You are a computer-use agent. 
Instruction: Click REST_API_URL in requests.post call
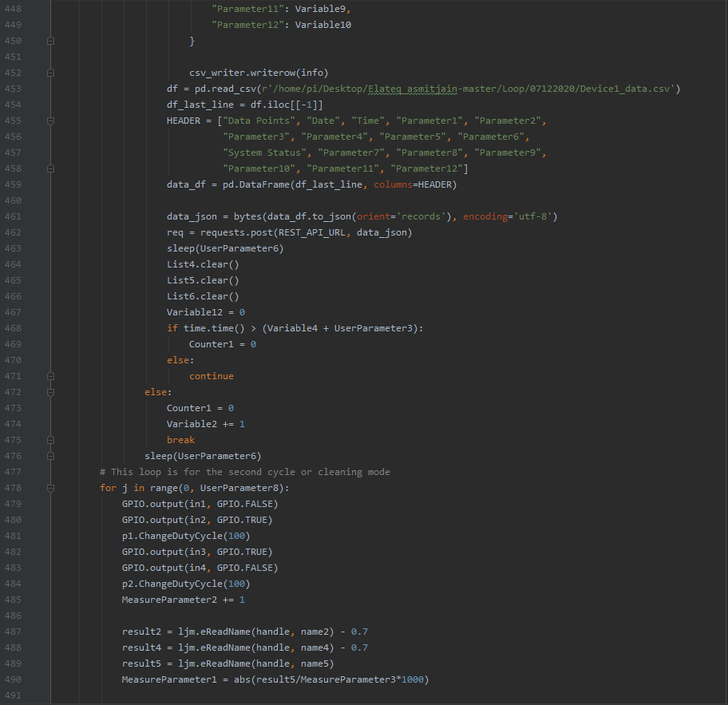click(x=311, y=232)
